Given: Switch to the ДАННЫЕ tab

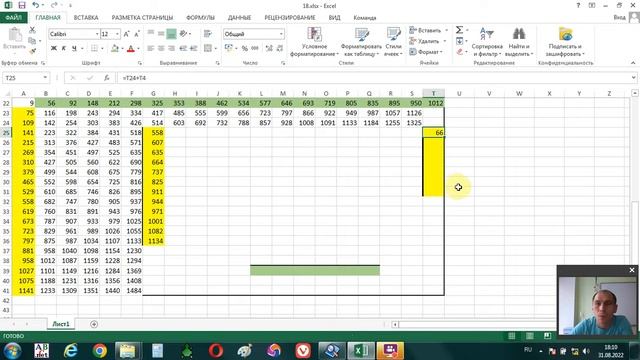Looking at the screenshot, I should (239, 18).
